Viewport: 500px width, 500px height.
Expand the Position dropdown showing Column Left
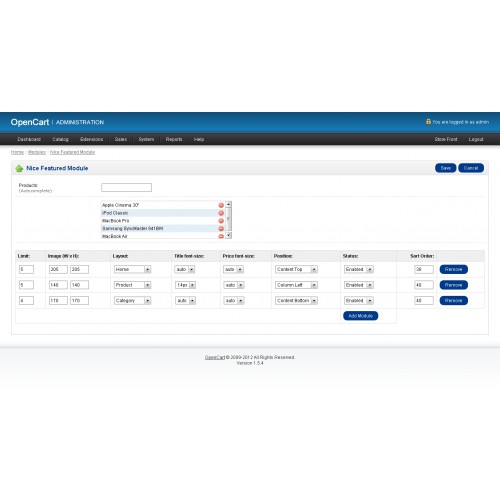296,285
